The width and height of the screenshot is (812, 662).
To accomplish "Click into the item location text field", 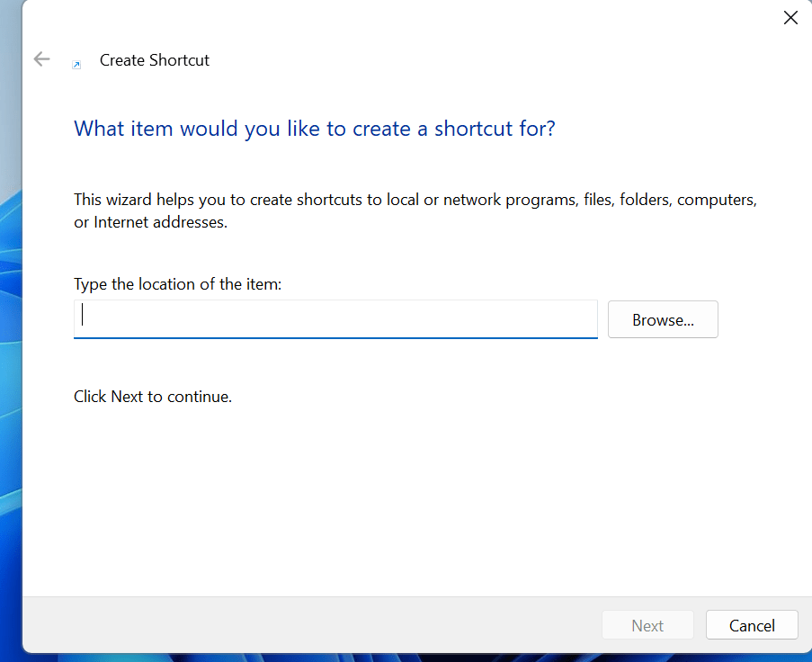I will [335, 318].
